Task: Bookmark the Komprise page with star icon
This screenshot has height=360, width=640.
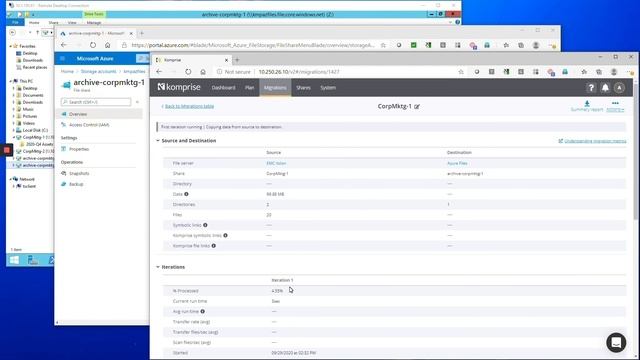Action: [x=461, y=72]
